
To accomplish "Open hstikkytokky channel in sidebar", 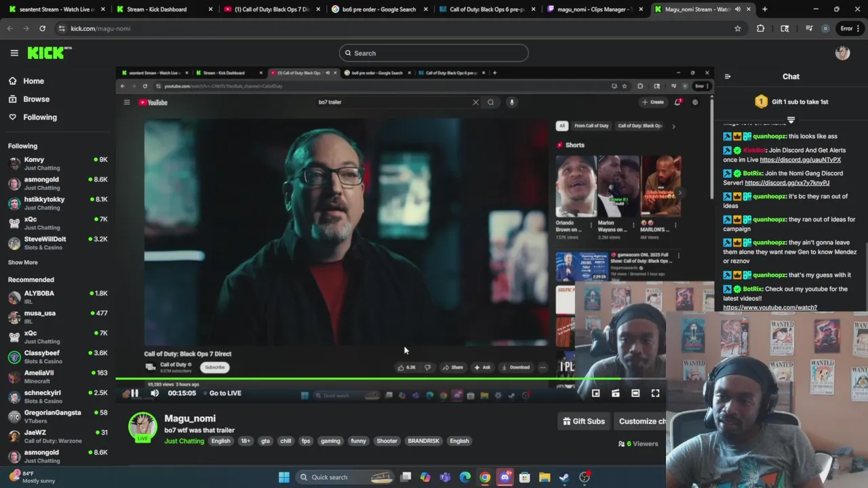I will (x=58, y=203).
